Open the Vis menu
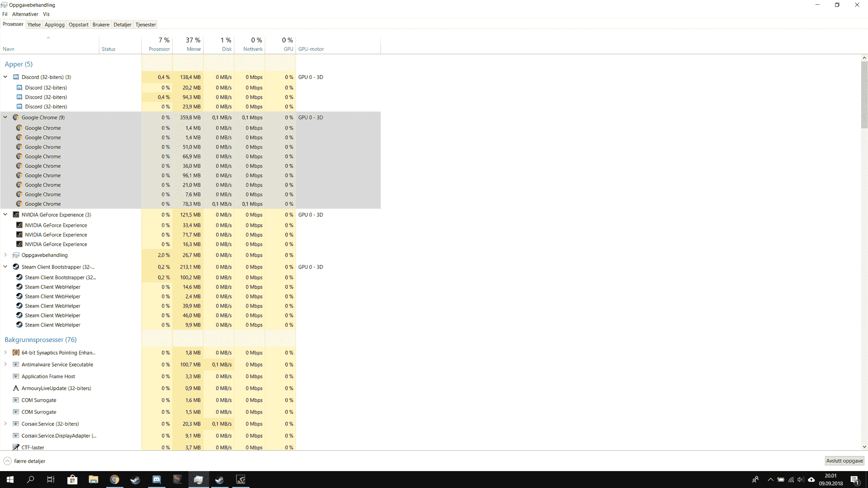The width and height of the screenshot is (868, 488). click(x=46, y=14)
